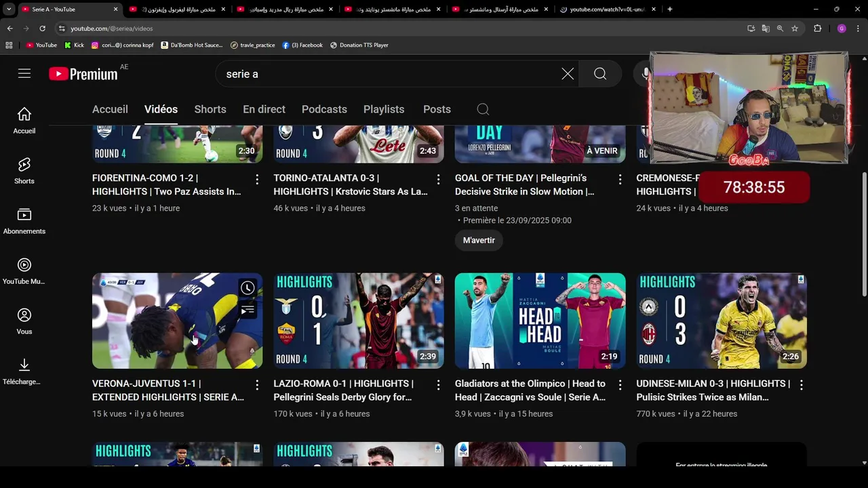Play the Udinese-Milan highlights thumbnail
Viewport: 868px width, 488px height.
point(722,321)
